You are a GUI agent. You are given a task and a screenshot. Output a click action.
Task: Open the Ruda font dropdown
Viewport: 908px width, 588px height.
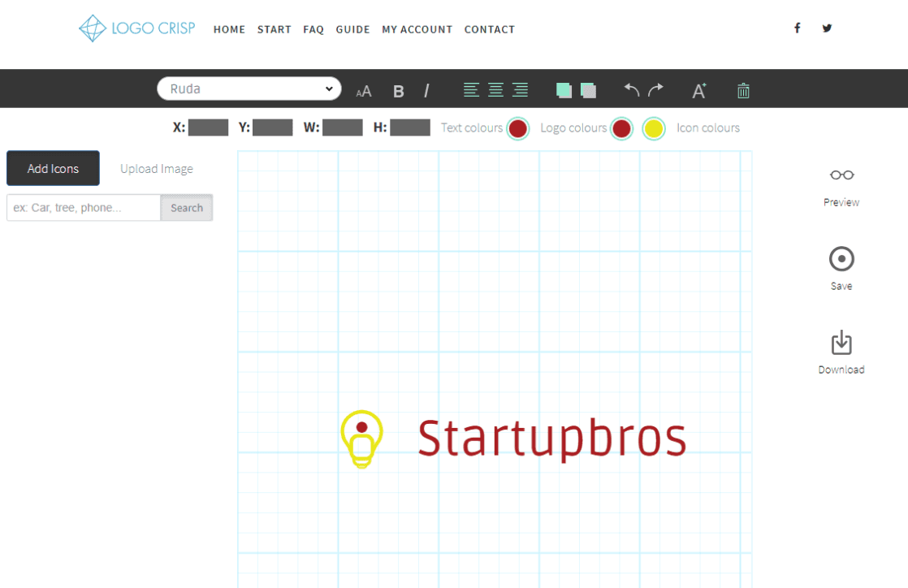(249, 89)
